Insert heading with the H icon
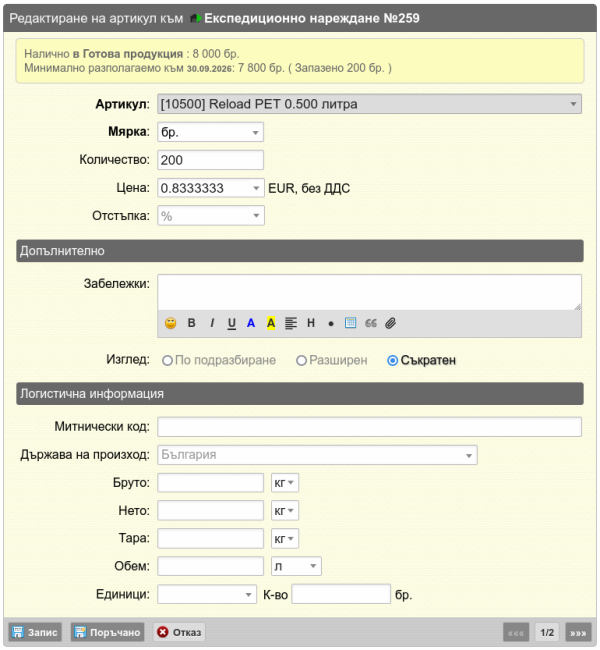The image size is (600, 650). tap(311, 323)
